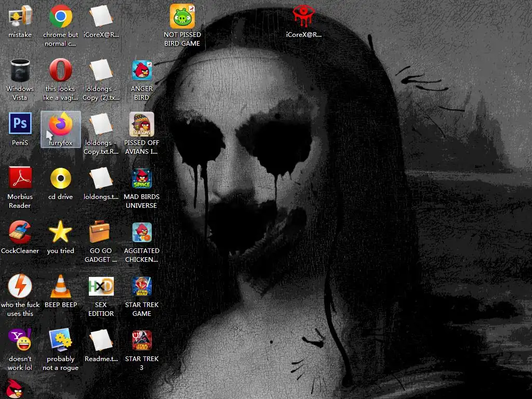Image resolution: width=532 pixels, height=399 pixels.
Task: Open the 'you tried' gold star icon
Action: 60,232
